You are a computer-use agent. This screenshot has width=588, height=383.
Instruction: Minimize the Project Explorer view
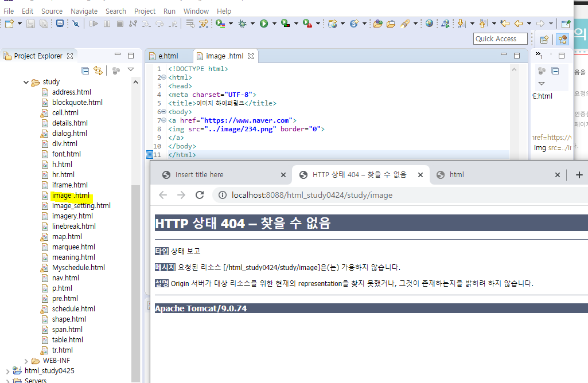click(x=118, y=54)
